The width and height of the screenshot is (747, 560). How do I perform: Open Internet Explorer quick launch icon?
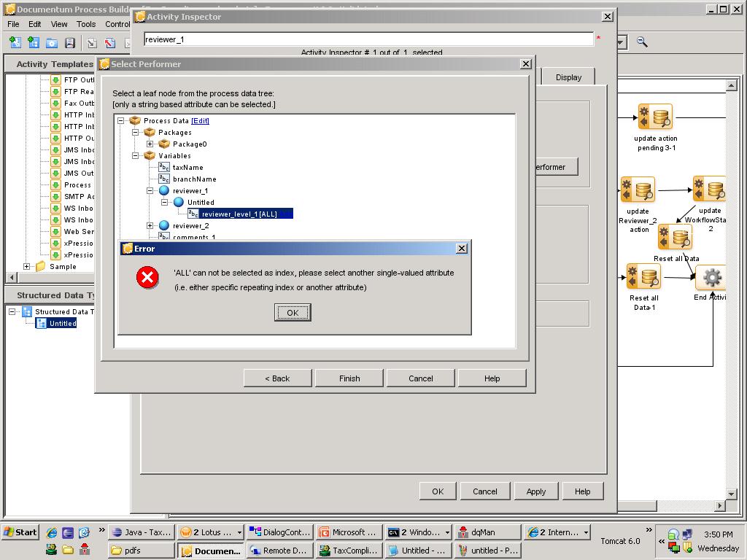click(52, 532)
